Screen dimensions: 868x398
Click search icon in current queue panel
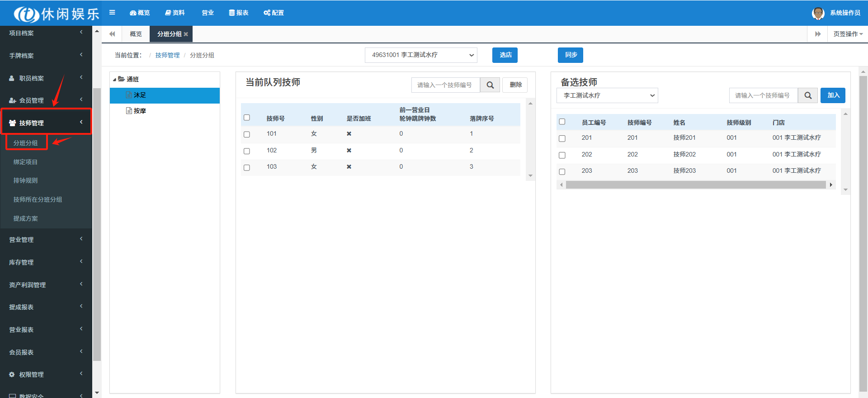click(x=490, y=85)
